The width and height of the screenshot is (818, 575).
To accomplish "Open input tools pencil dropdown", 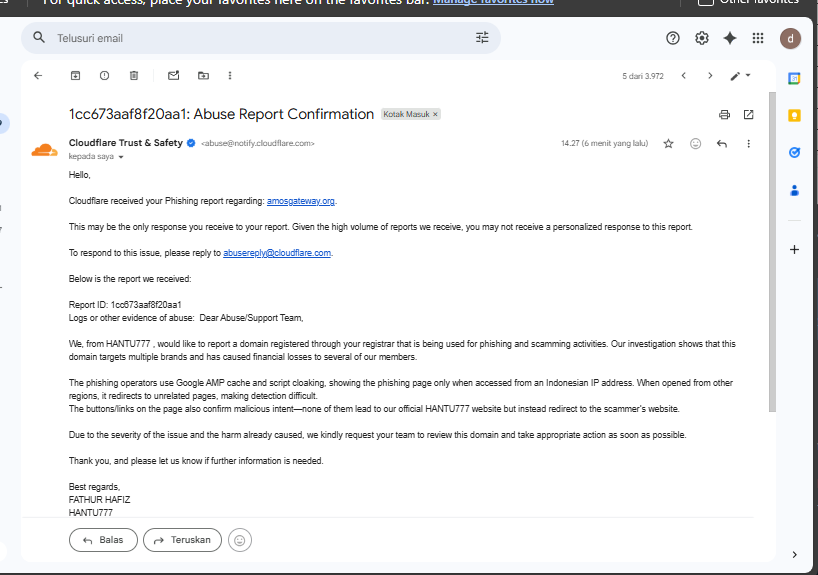I will [740, 76].
